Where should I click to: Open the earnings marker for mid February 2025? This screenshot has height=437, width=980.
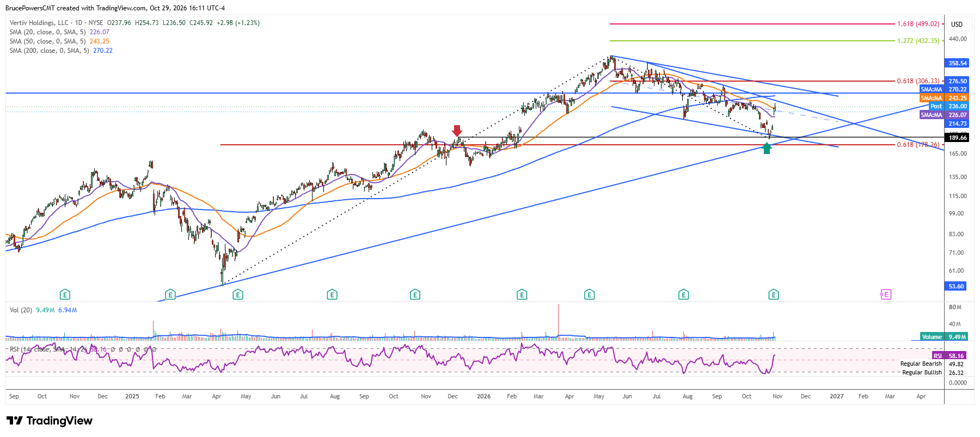click(170, 295)
